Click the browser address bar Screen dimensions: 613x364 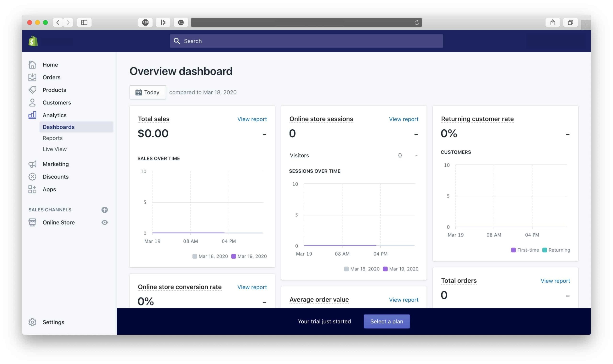click(306, 22)
